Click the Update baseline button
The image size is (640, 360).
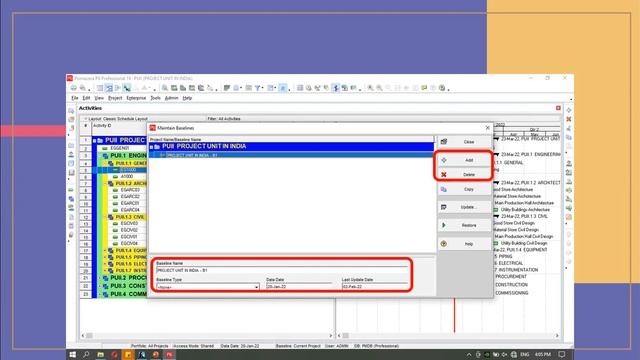click(x=464, y=207)
